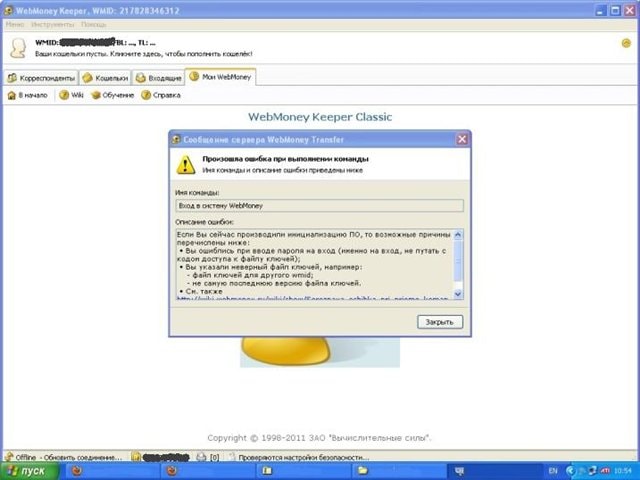Viewport: 640px width, 480px height.
Task: Click the error description scrollbar up arrow
Action: pyautogui.click(x=458, y=235)
